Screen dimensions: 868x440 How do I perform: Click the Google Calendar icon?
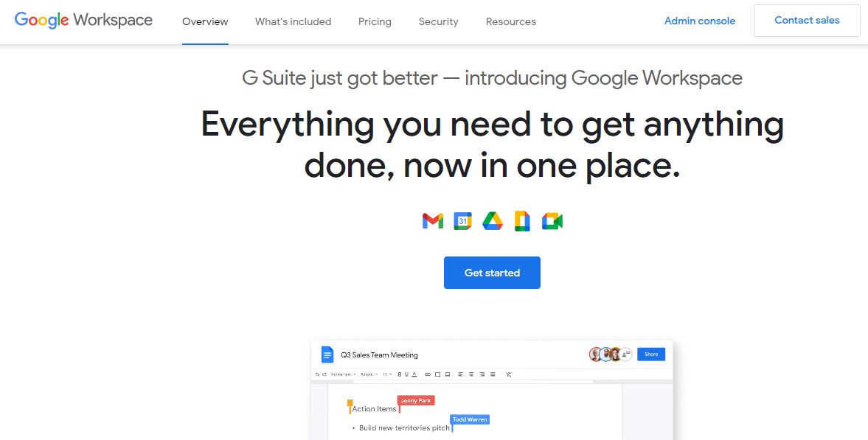click(463, 221)
